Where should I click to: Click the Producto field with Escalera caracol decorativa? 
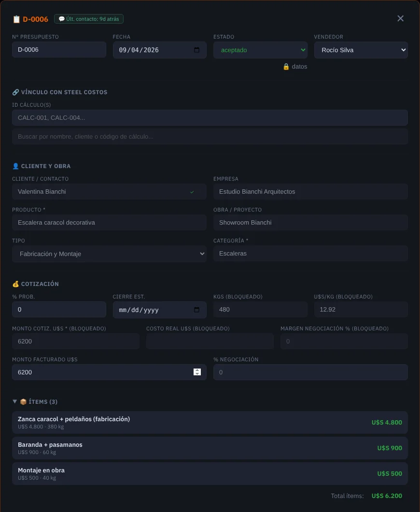[x=109, y=222]
